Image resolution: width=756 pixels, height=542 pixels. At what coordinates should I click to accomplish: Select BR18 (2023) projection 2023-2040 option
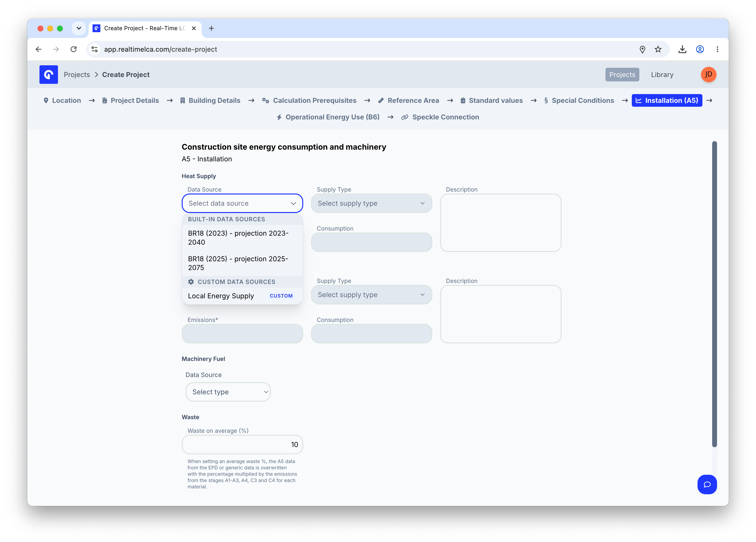(242, 238)
